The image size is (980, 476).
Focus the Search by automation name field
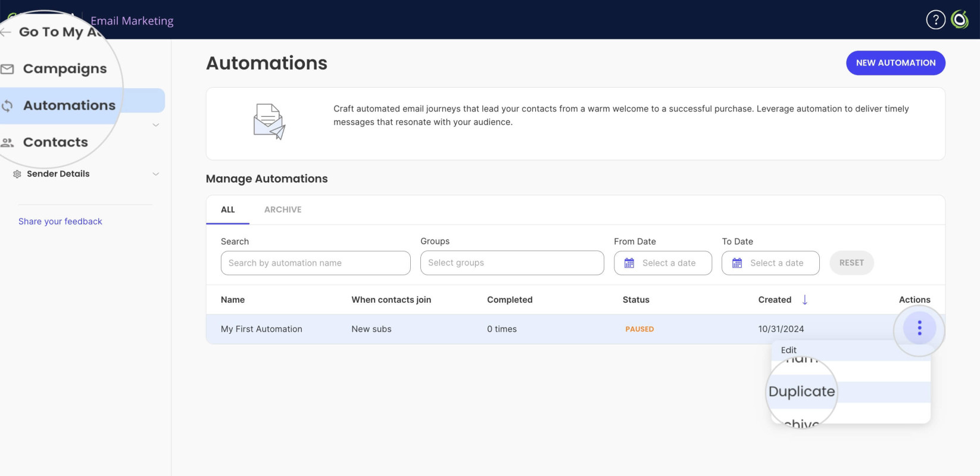[x=316, y=263]
